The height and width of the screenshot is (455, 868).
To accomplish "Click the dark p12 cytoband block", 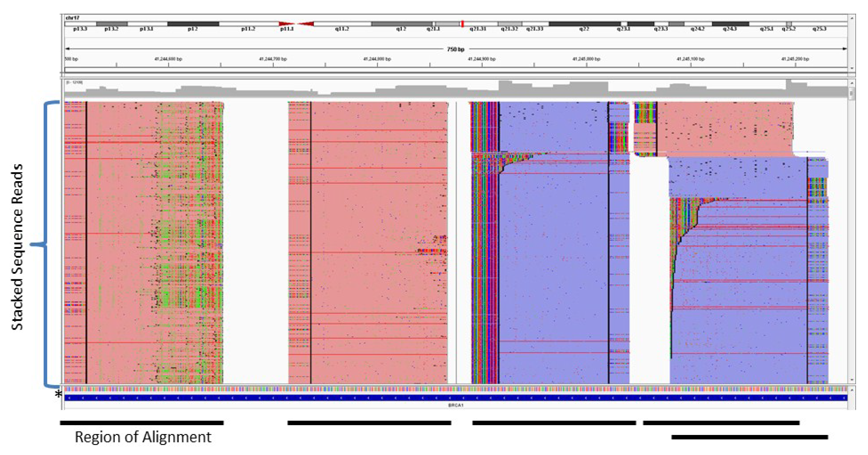I will pos(193,24).
